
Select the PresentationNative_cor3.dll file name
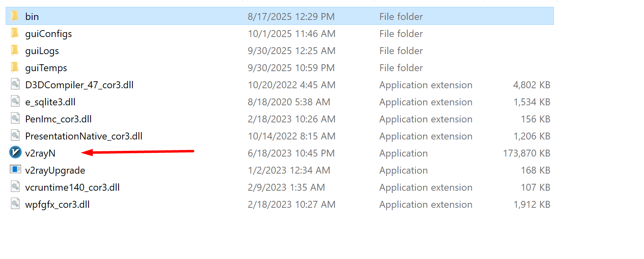click(x=84, y=136)
